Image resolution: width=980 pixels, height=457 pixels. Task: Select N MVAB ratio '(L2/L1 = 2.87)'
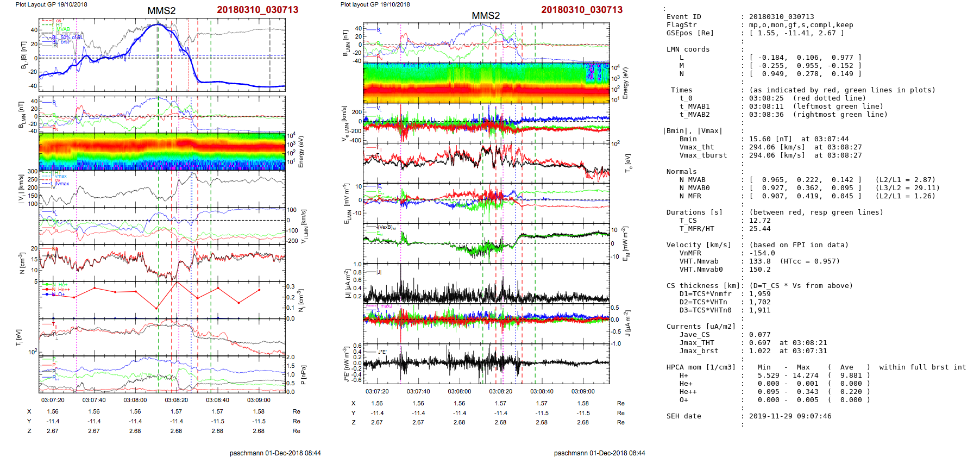pos(906,180)
